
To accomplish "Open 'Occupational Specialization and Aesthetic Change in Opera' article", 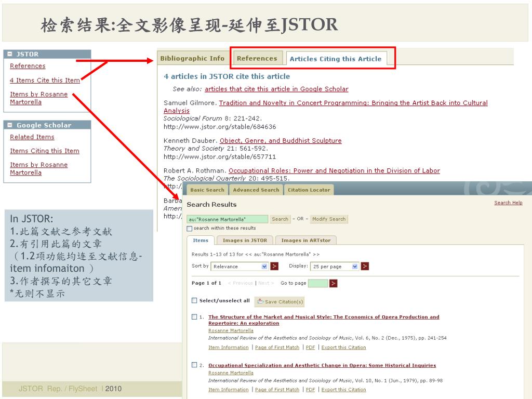I will (x=322, y=365).
